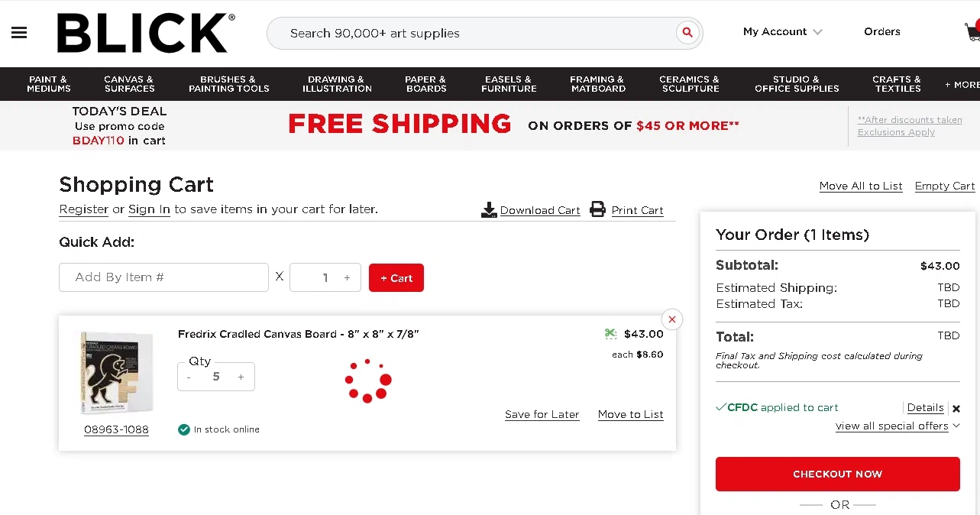Click the Print Cart printer icon
The image size is (980, 515).
(597, 210)
